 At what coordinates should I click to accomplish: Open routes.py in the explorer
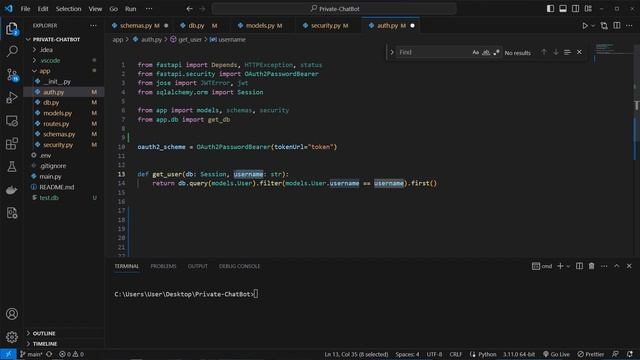(56, 124)
